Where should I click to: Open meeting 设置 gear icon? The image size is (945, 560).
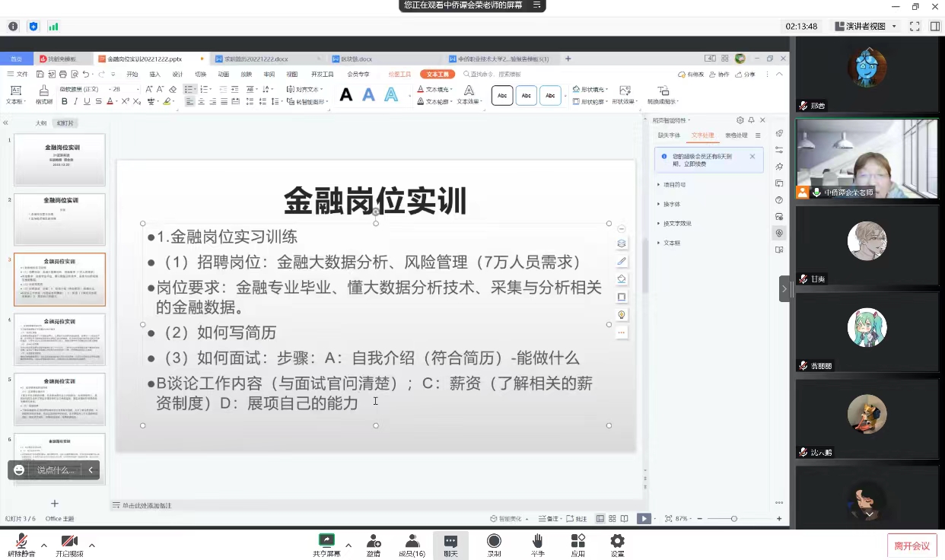tap(617, 543)
